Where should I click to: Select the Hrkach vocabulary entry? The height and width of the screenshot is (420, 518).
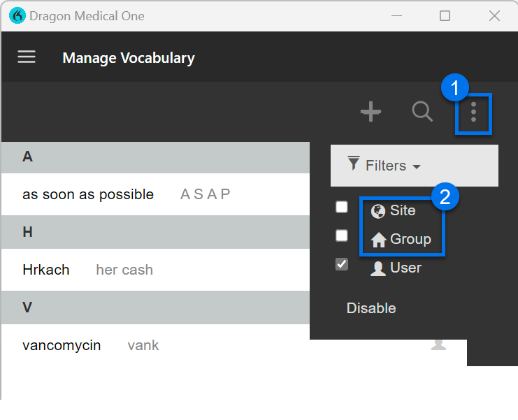coord(46,270)
